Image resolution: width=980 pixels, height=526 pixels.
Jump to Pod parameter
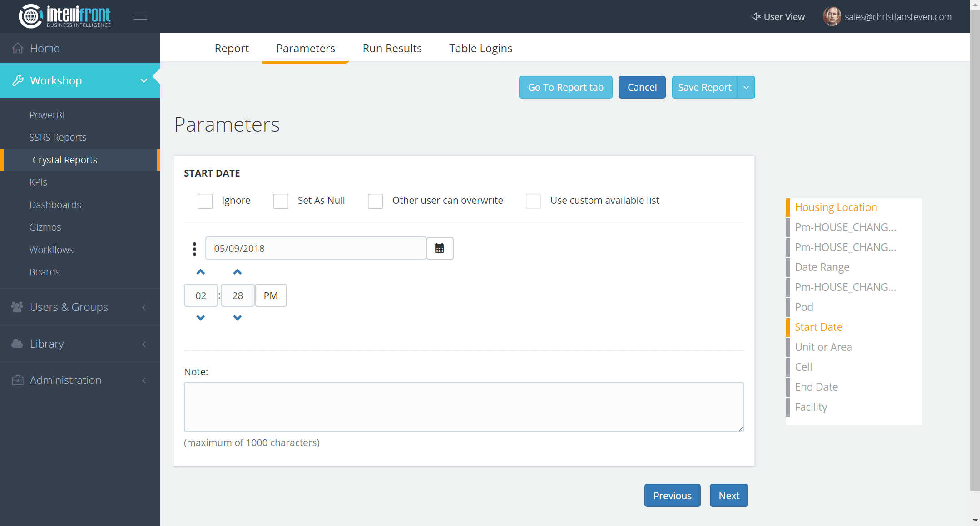pyautogui.click(x=804, y=307)
